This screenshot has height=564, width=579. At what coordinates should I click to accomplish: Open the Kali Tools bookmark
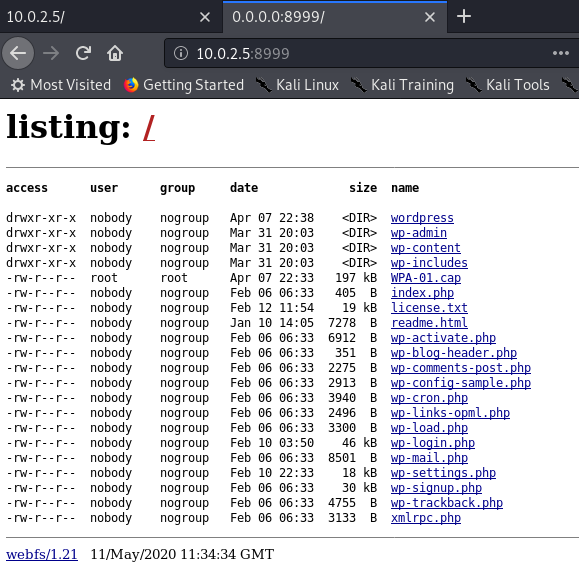pyautogui.click(x=508, y=85)
